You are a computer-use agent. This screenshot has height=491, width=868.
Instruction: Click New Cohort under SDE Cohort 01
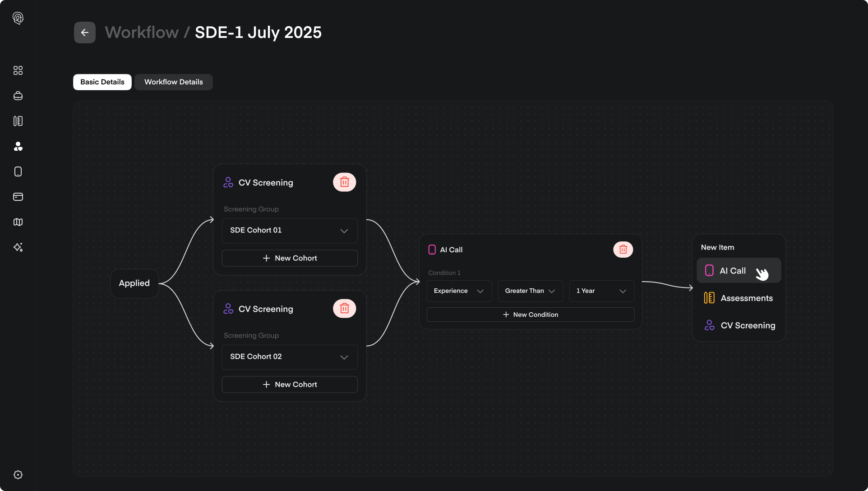[x=290, y=258]
